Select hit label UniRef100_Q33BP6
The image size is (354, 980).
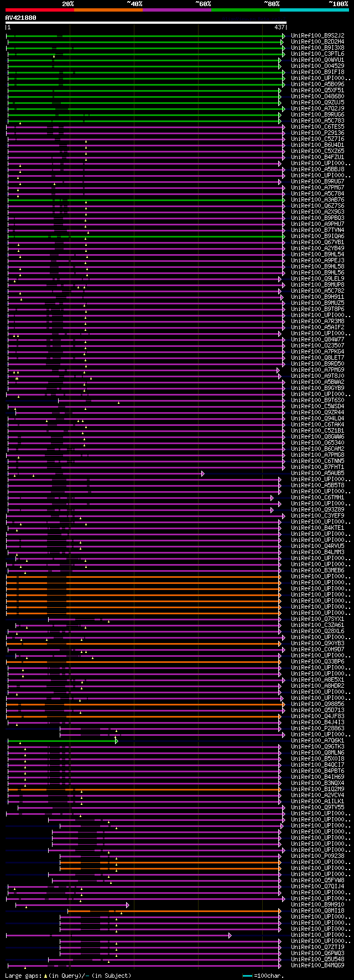tap(317, 661)
